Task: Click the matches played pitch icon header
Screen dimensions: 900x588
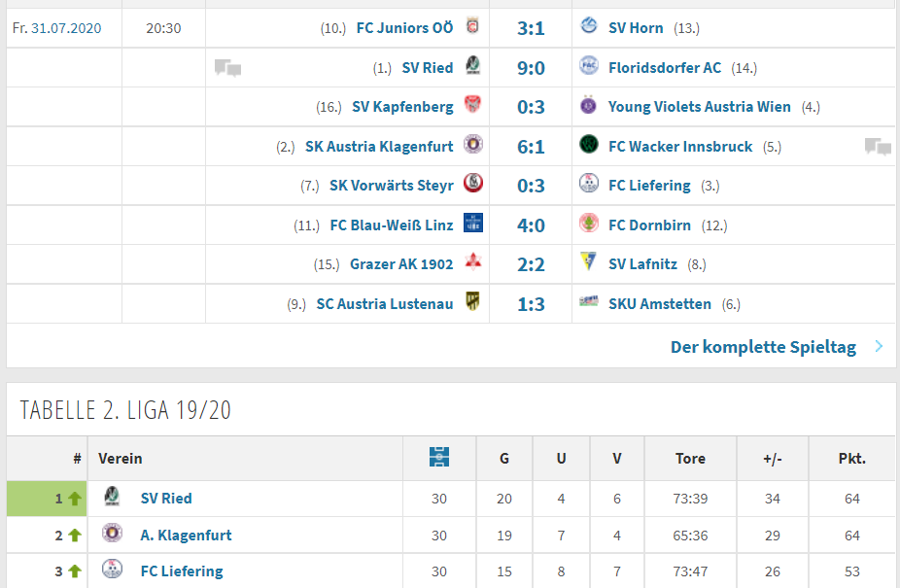Action: (439, 457)
